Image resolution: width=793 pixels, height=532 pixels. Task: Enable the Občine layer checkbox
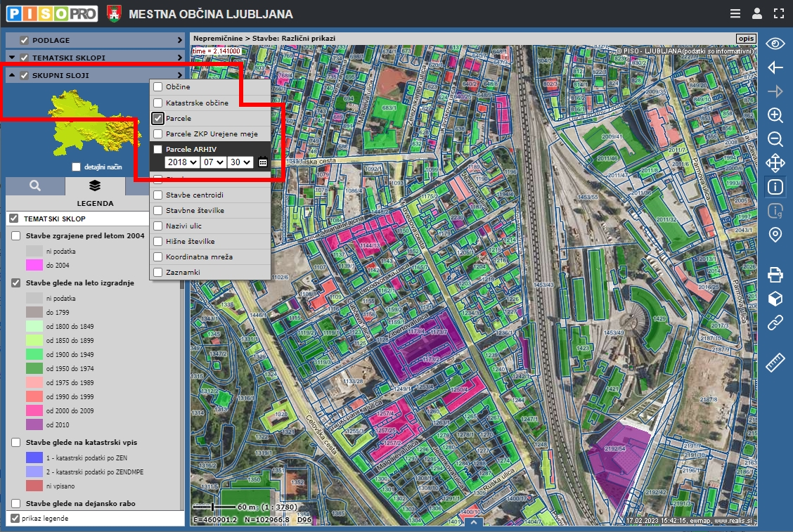[x=158, y=87]
